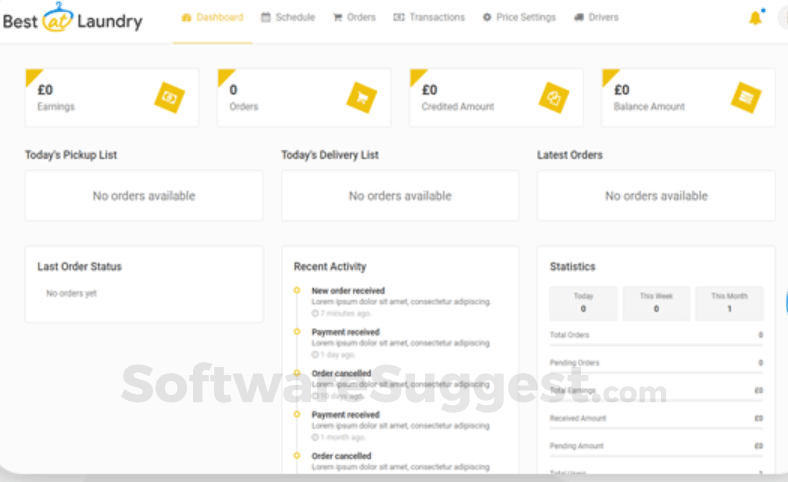The width and height of the screenshot is (788, 482).
Task: Navigate to Transactions page
Action: (x=429, y=18)
